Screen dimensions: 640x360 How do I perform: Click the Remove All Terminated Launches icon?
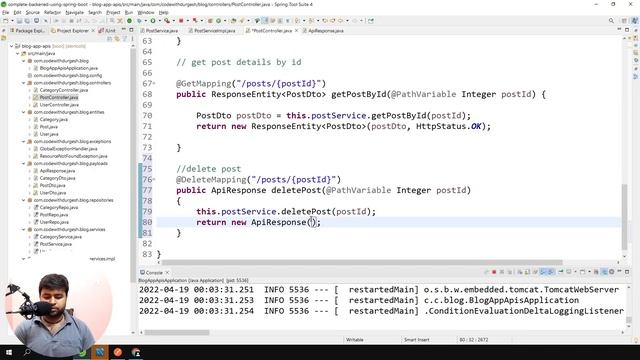[510, 272]
